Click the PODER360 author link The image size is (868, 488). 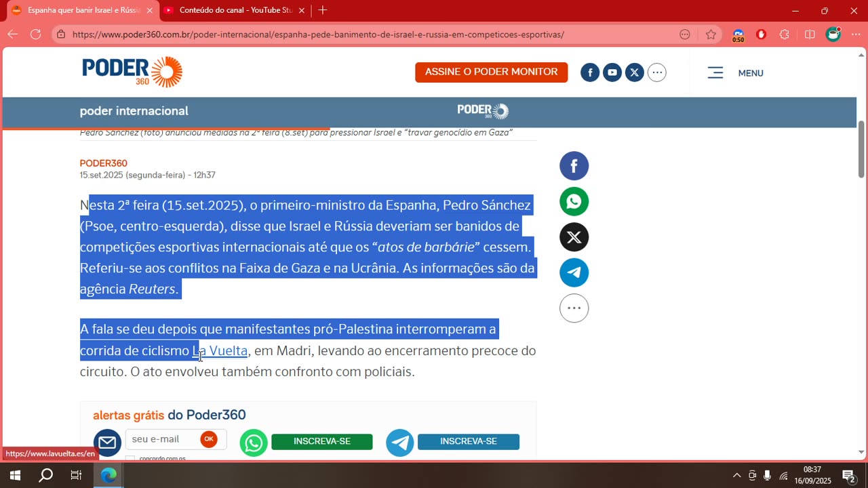[104, 163]
